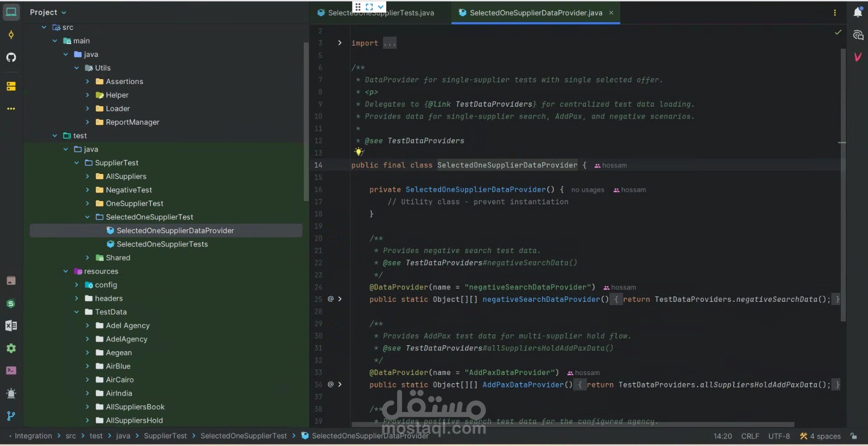The height and width of the screenshot is (446, 868).
Task: Collapse the src folder
Action: 44,27
